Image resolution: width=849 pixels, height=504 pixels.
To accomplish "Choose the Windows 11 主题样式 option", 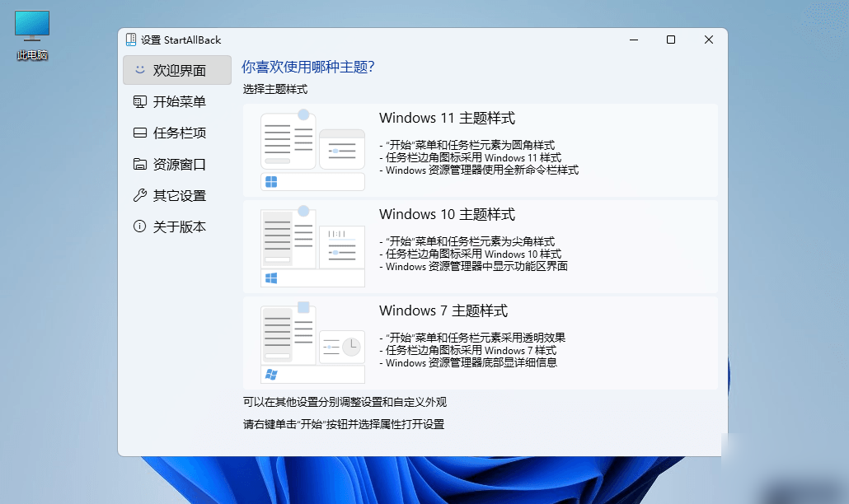I will [x=481, y=151].
